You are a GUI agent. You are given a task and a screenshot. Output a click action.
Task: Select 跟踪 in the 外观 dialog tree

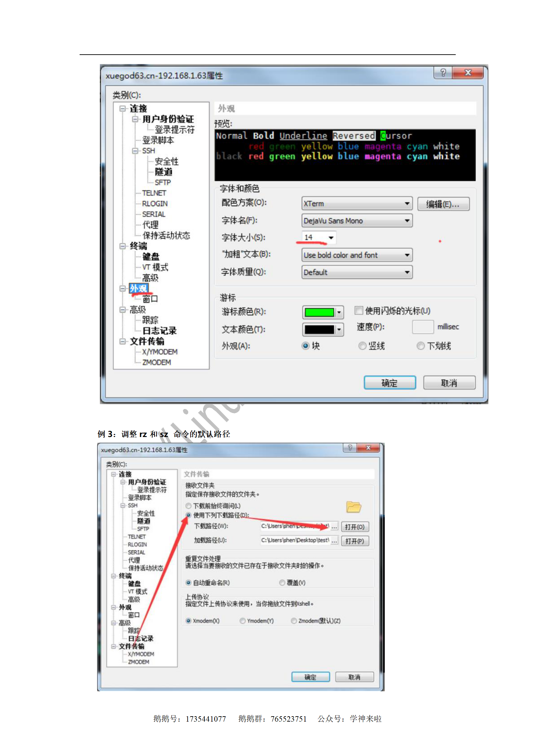[150, 320]
